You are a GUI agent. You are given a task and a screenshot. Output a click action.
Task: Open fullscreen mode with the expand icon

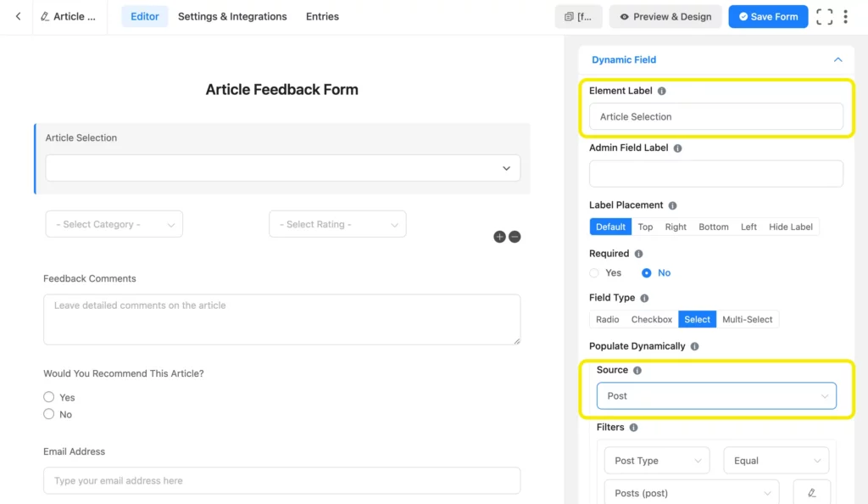click(824, 16)
